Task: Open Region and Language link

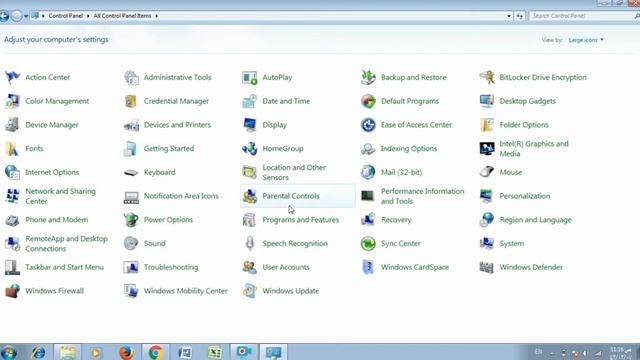Action: coord(535,220)
